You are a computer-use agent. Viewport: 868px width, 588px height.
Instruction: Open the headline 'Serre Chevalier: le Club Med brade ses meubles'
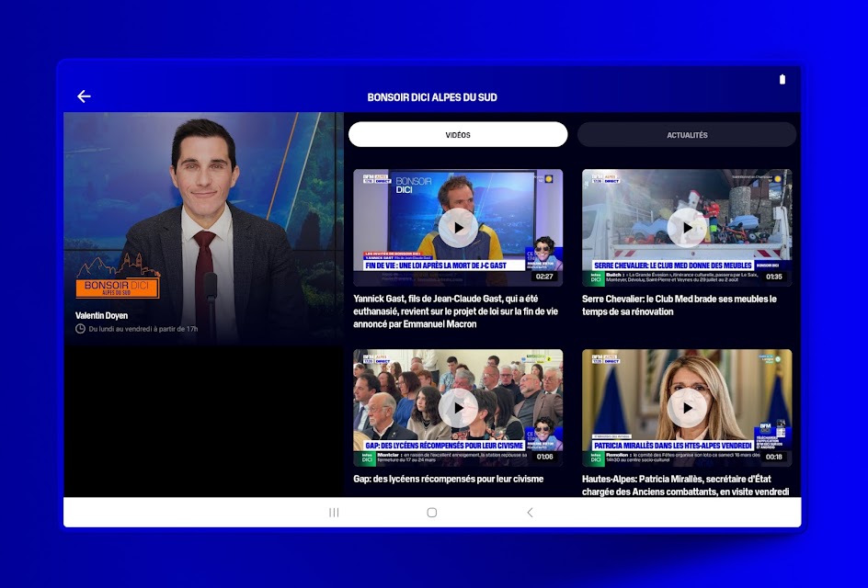(680, 305)
